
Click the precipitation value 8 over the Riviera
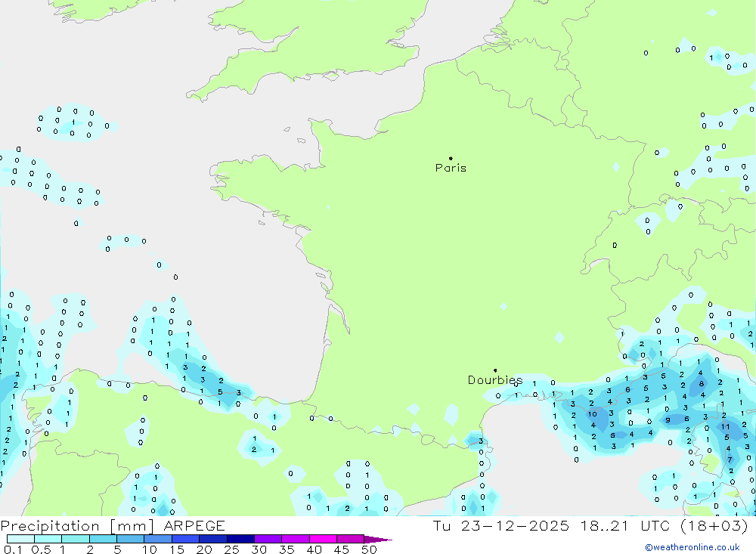(x=702, y=384)
